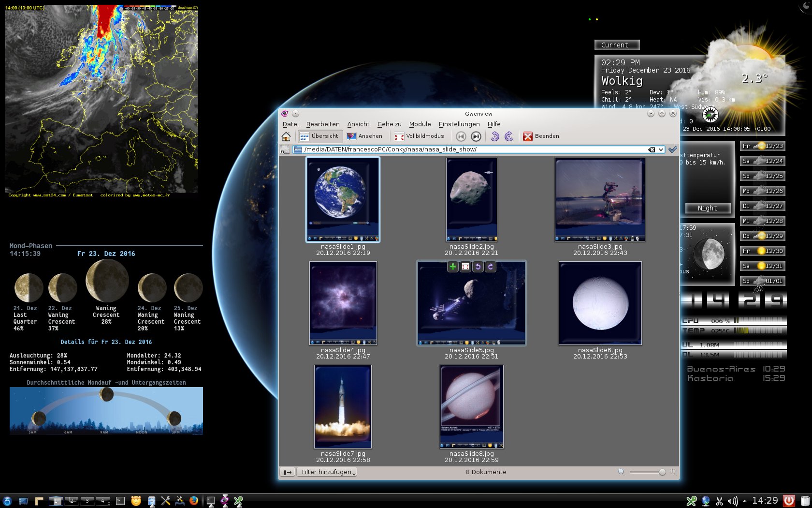Toggle the Übersicht browse mode
Image resolution: width=812 pixels, height=508 pixels.
[319, 136]
